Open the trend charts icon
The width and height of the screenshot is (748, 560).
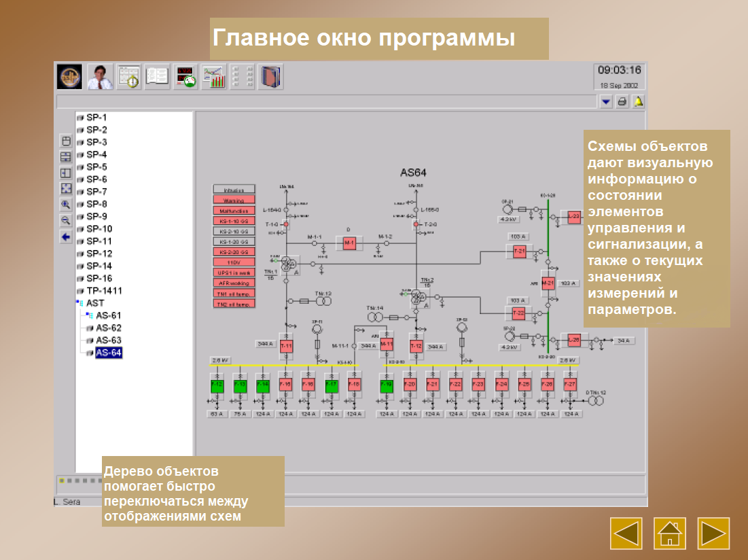coord(214,76)
